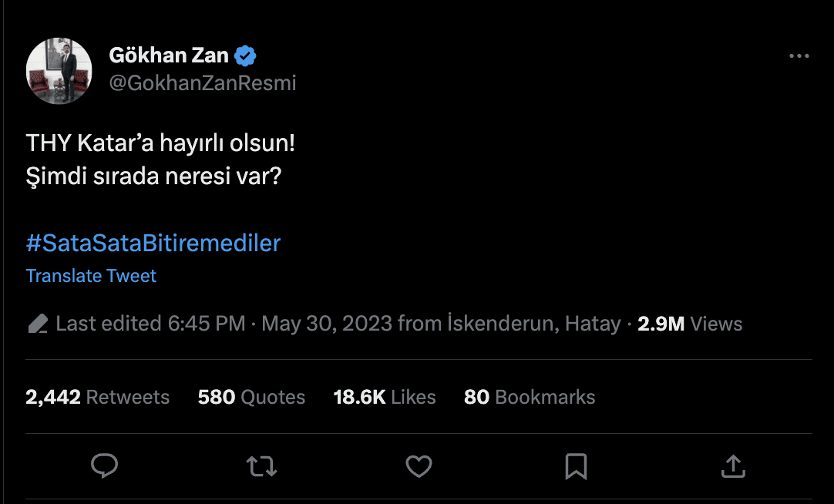Click the 80 Bookmarks count

(x=530, y=397)
